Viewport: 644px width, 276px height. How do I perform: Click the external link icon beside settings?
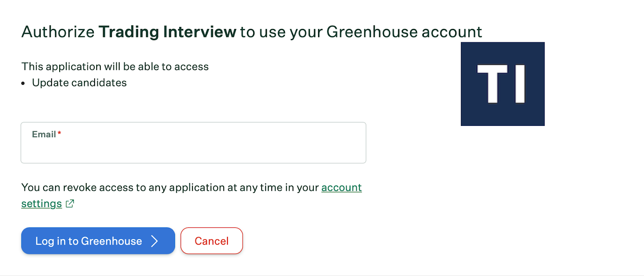point(70,204)
